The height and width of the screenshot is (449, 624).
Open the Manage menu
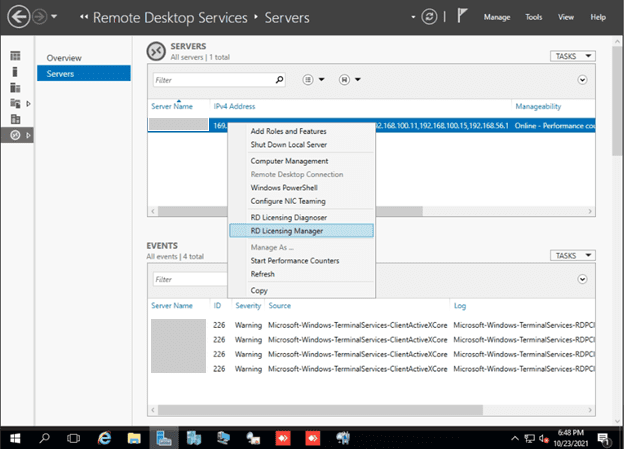click(497, 17)
